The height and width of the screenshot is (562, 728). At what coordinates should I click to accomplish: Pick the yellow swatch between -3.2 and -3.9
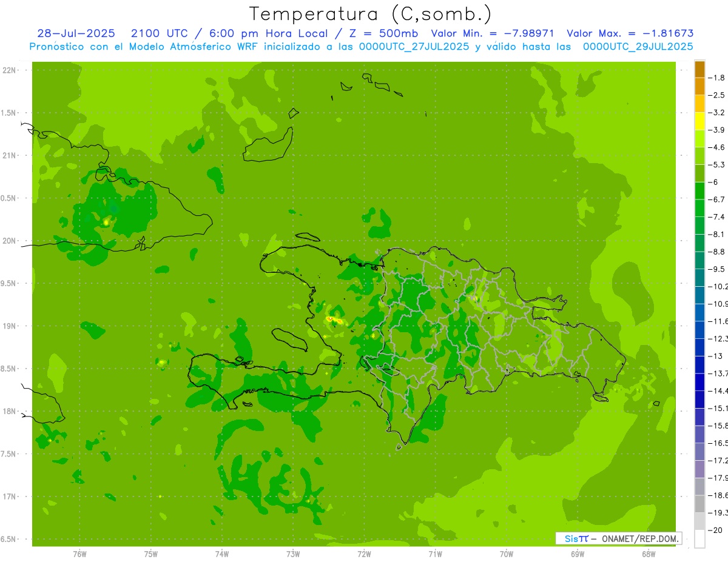pyautogui.click(x=699, y=121)
